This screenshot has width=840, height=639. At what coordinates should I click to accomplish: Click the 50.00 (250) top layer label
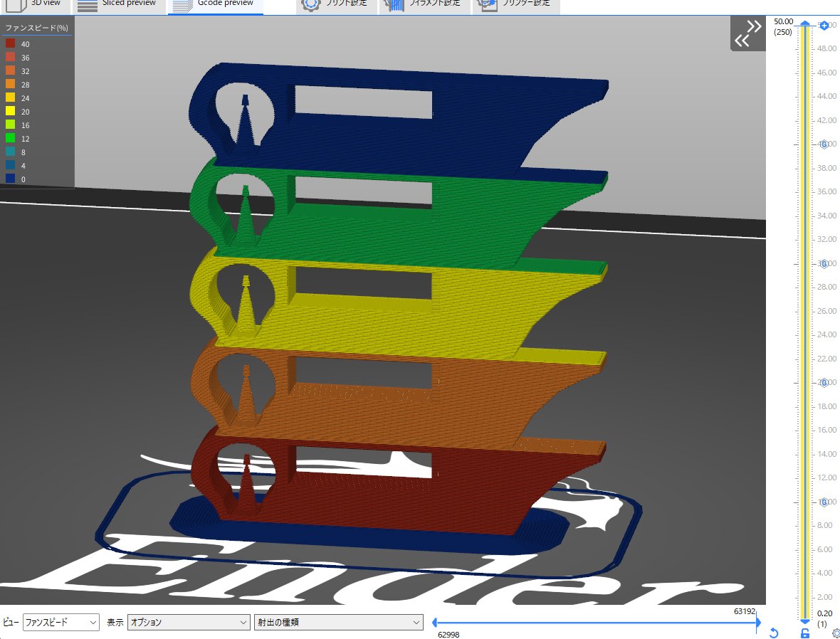point(783,27)
